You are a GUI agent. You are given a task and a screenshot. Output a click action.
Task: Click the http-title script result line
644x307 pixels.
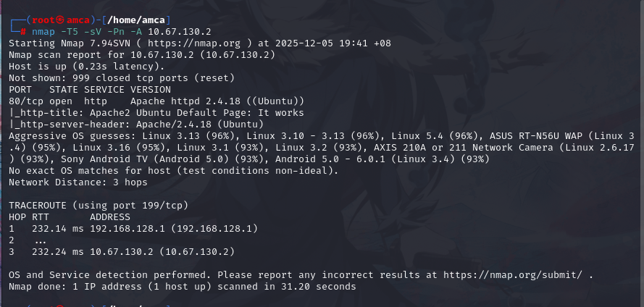(156, 113)
